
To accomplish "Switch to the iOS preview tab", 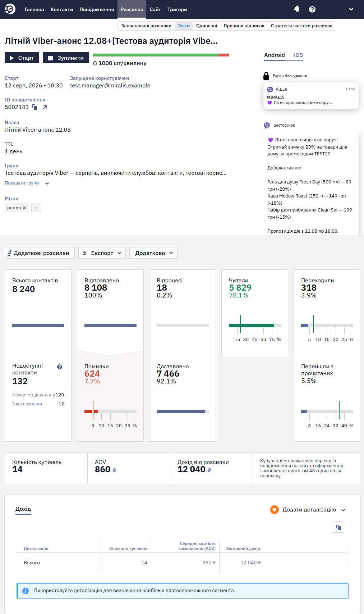I will (x=298, y=55).
